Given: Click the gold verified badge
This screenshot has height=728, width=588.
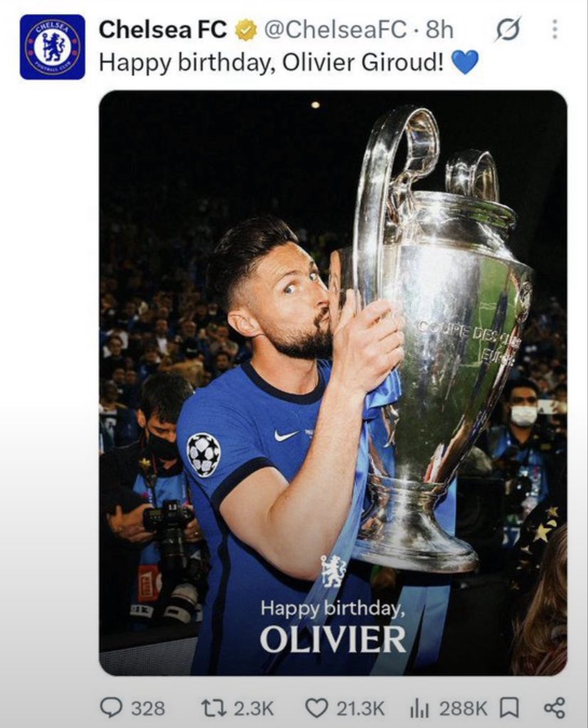Looking at the screenshot, I should [245, 30].
